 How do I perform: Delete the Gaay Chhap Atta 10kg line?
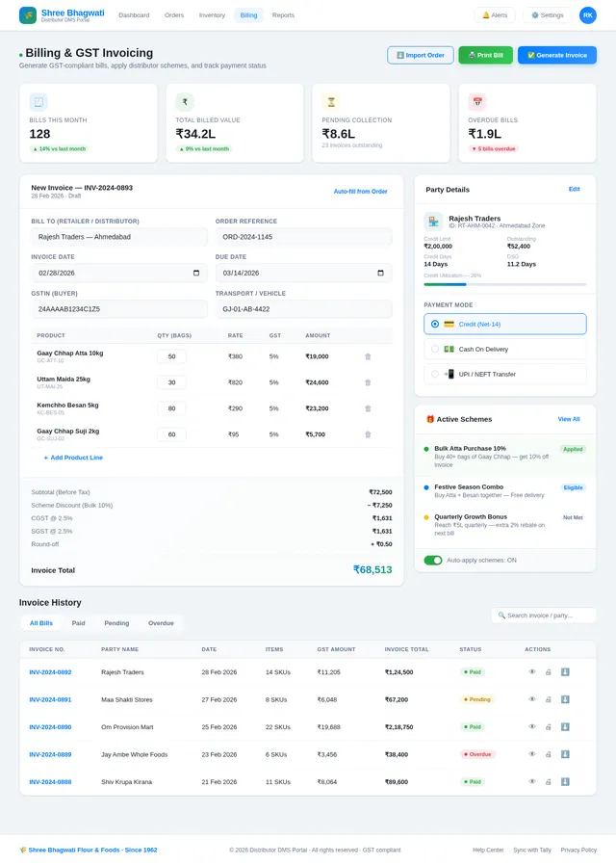tap(368, 356)
